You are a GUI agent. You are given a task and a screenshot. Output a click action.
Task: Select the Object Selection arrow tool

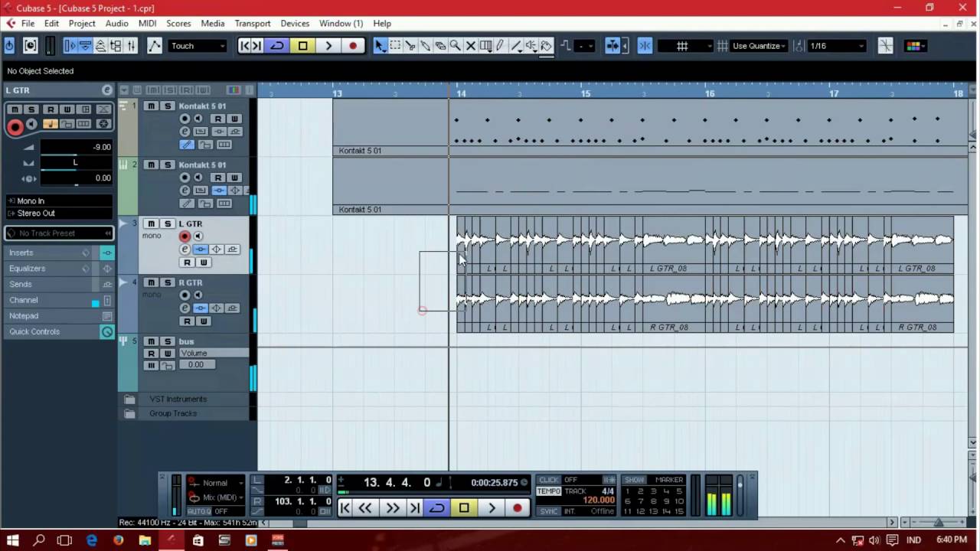pyautogui.click(x=380, y=46)
